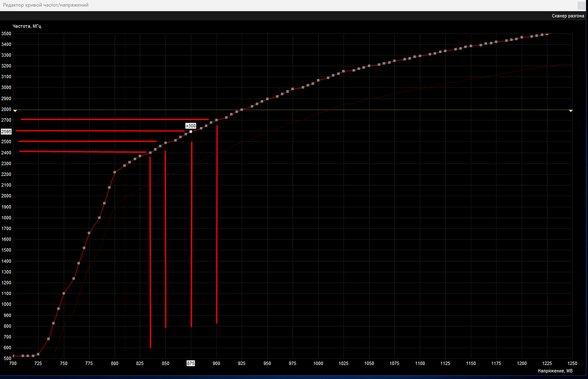Select the curve point at 835 mV
The width and height of the screenshot is (588, 379).
coord(150,152)
